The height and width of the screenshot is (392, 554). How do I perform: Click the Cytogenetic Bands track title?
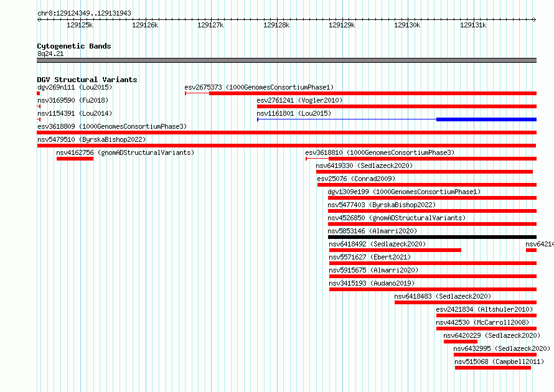click(74, 46)
